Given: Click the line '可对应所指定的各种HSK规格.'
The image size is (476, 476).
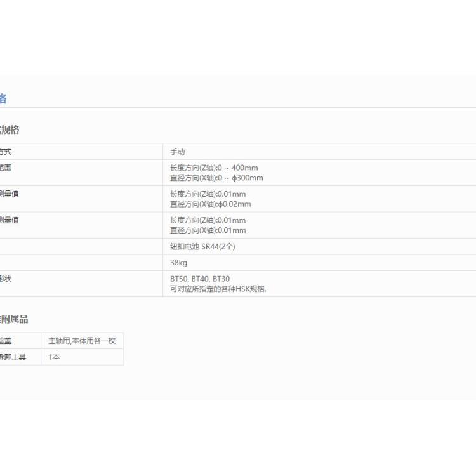Looking at the screenshot, I should (x=218, y=289).
